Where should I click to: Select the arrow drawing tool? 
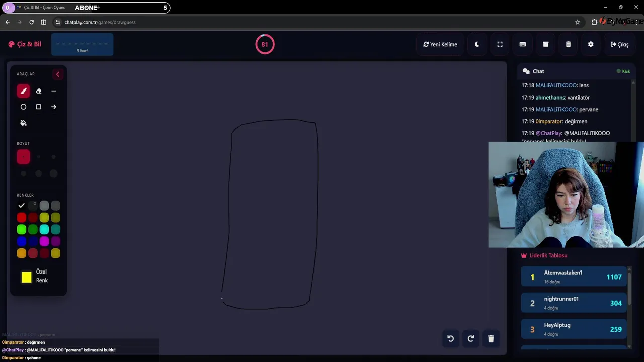53,107
